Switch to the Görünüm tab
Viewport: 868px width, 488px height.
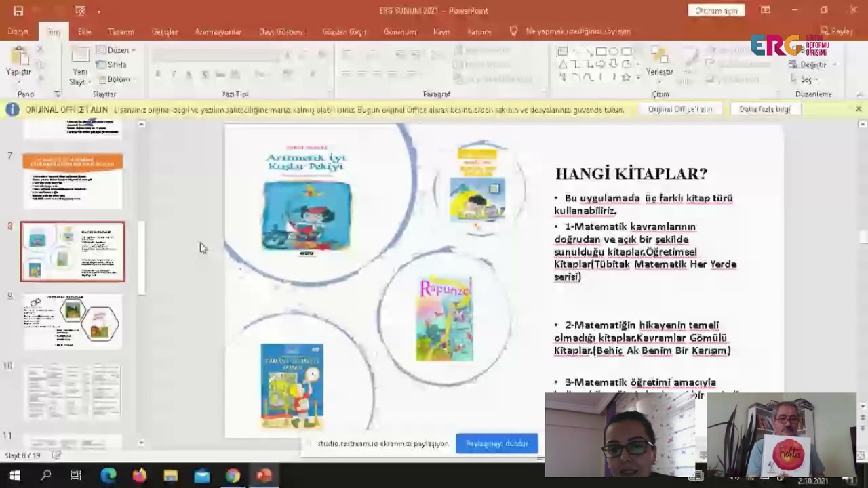(x=400, y=32)
